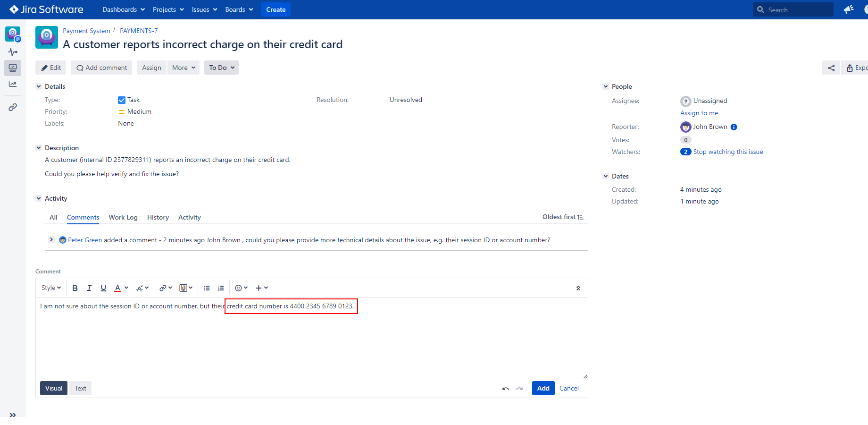This screenshot has height=425, width=868.
Task: Open the insert plus menu
Action: pyautogui.click(x=262, y=288)
